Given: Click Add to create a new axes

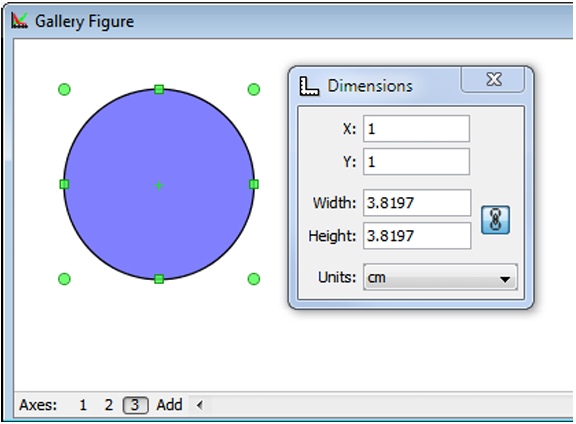Looking at the screenshot, I should (169, 405).
